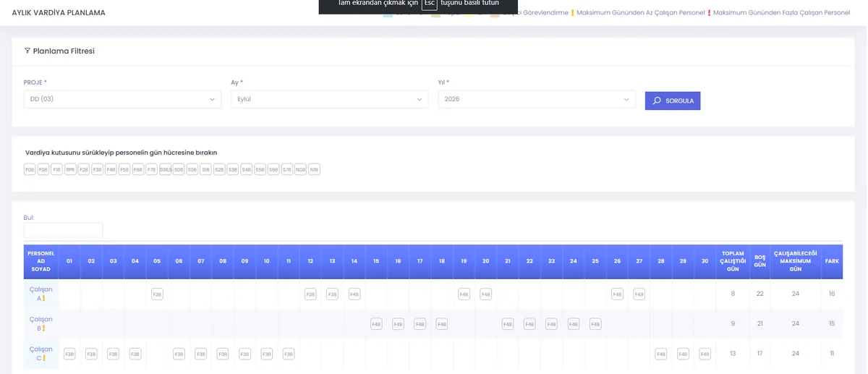Select the F78 shift box in palette
Viewport: 868px width, 374px height.
pos(151,169)
